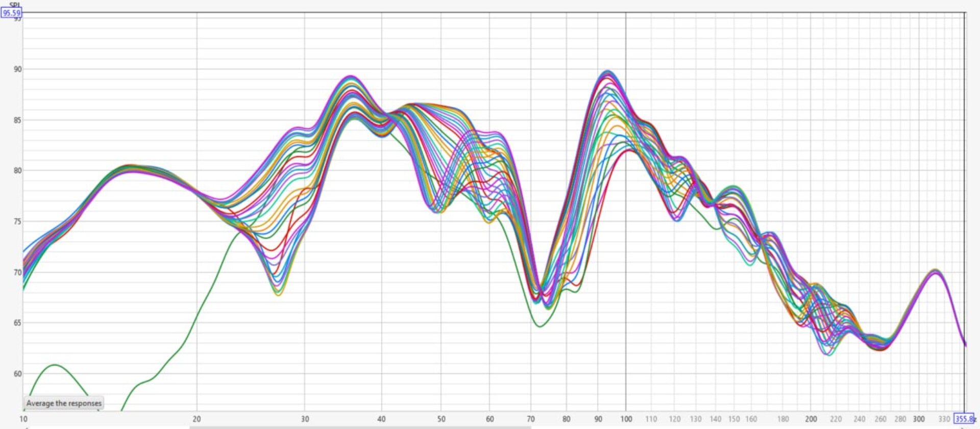Click the 90 dB label on the SPL axis
The width and height of the screenshot is (980, 429).
(18, 69)
